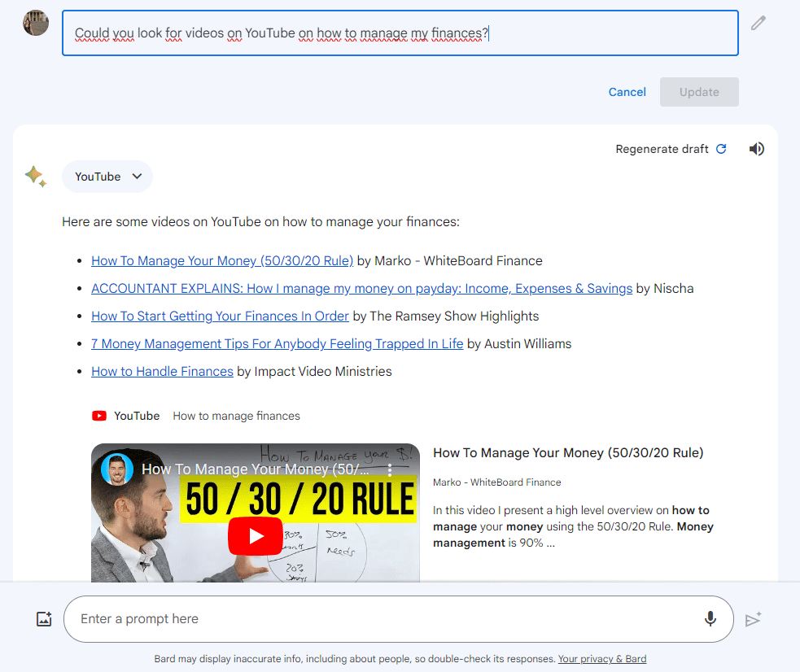The width and height of the screenshot is (800, 672).
Task: Click the channel avatar on video
Action: (x=117, y=469)
